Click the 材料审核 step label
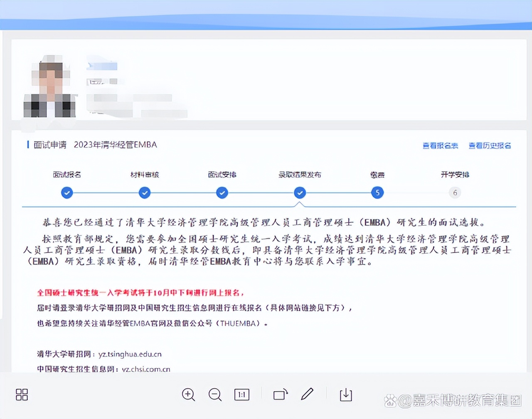 [144, 175]
